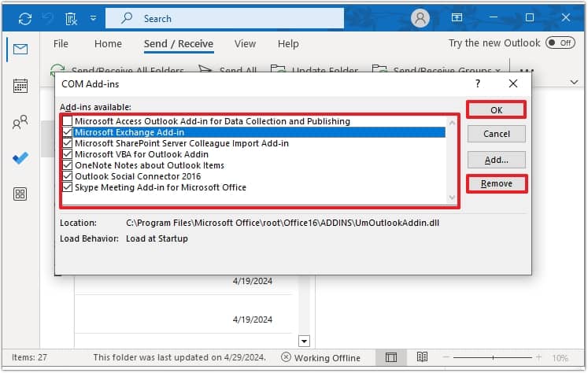This screenshot has height=373, width=588.
Task: Click the add-ins list scroll down arrow
Action: pyautogui.click(x=452, y=198)
